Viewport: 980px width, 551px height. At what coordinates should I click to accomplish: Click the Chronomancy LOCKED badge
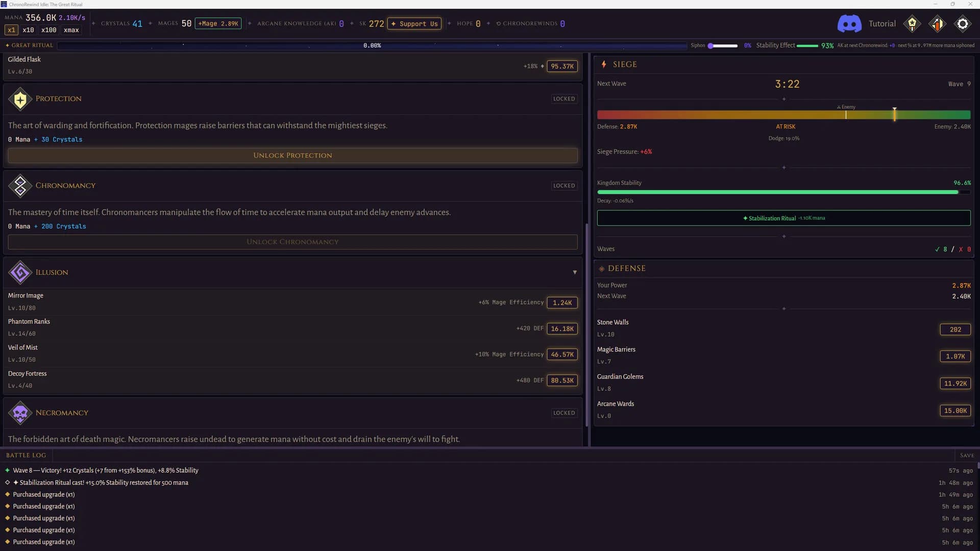pyautogui.click(x=563, y=186)
